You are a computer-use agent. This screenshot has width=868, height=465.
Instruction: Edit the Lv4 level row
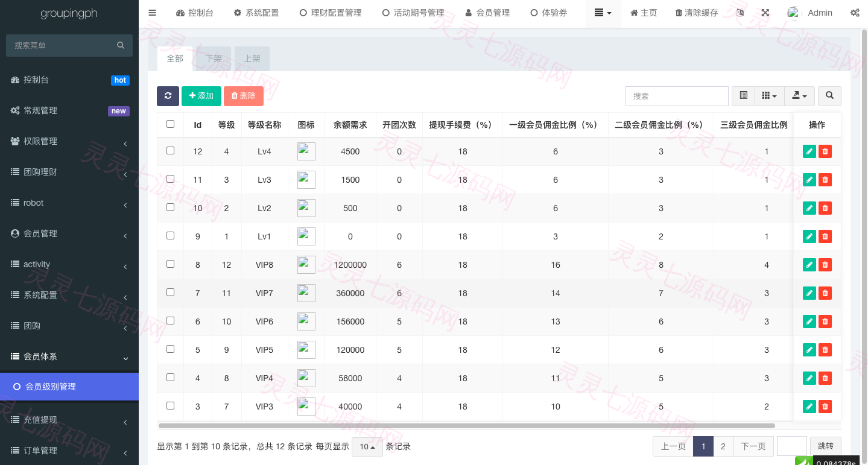[809, 151]
